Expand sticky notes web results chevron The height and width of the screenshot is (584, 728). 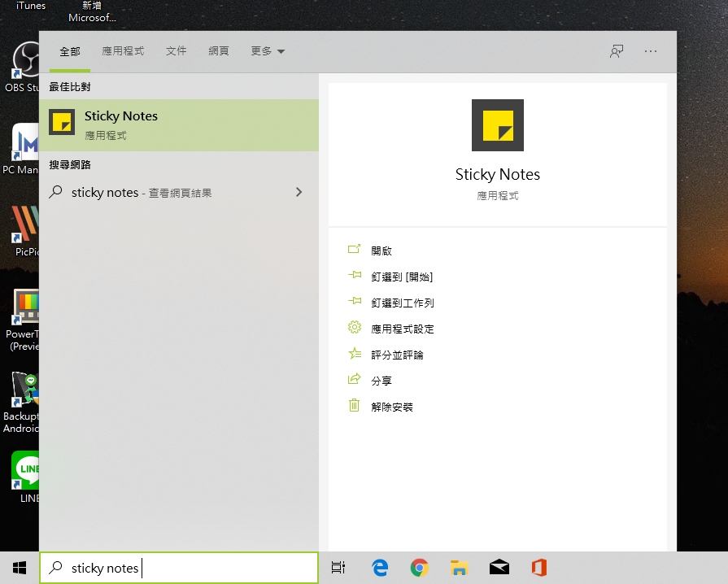[x=299, y=193]
